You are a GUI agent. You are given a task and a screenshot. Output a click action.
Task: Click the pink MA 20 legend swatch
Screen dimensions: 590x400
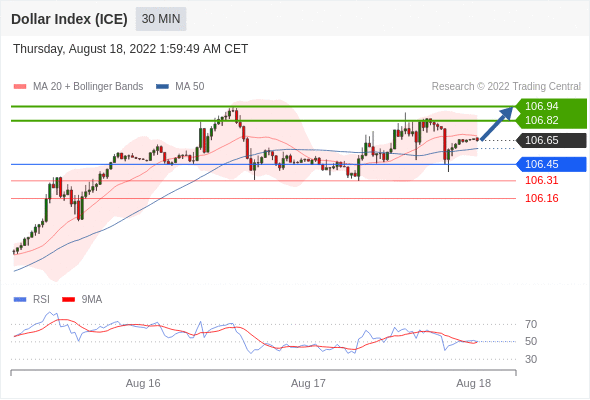click(20, 87)
